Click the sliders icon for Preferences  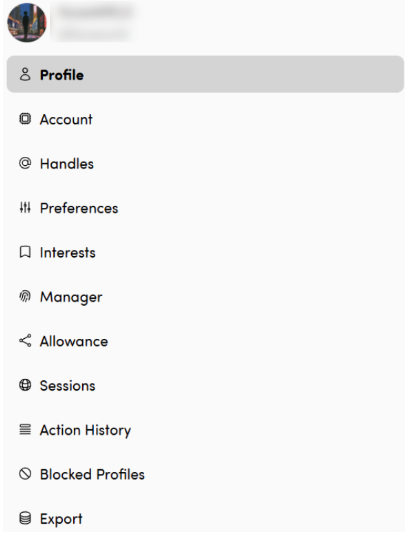click(25, 207)
